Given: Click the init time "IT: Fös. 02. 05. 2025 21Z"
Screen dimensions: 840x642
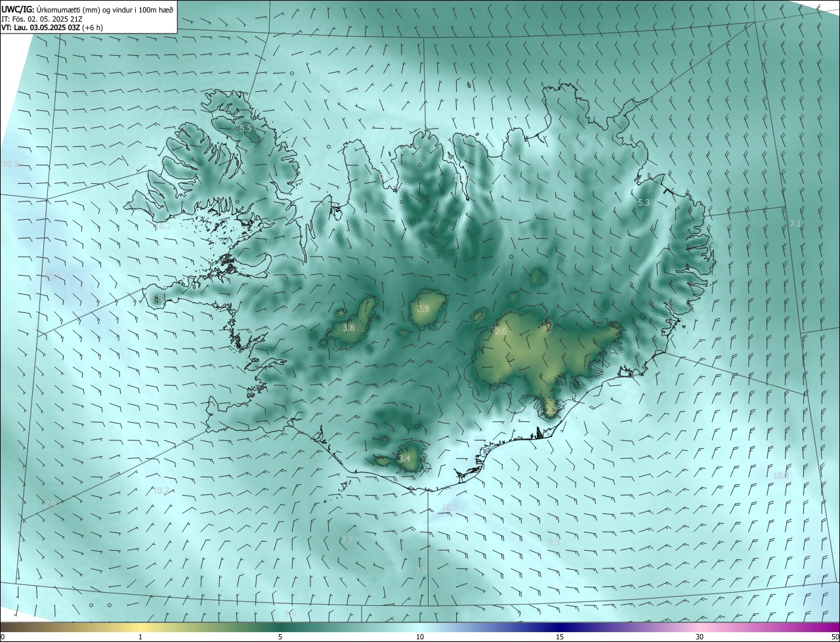Looking at the screenshot, I should click(x=41, y=19).
